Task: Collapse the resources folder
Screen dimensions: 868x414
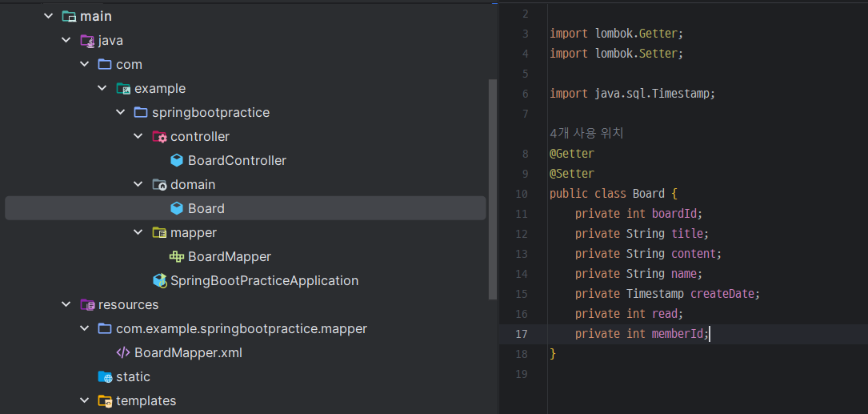Action: click(66, 305)
